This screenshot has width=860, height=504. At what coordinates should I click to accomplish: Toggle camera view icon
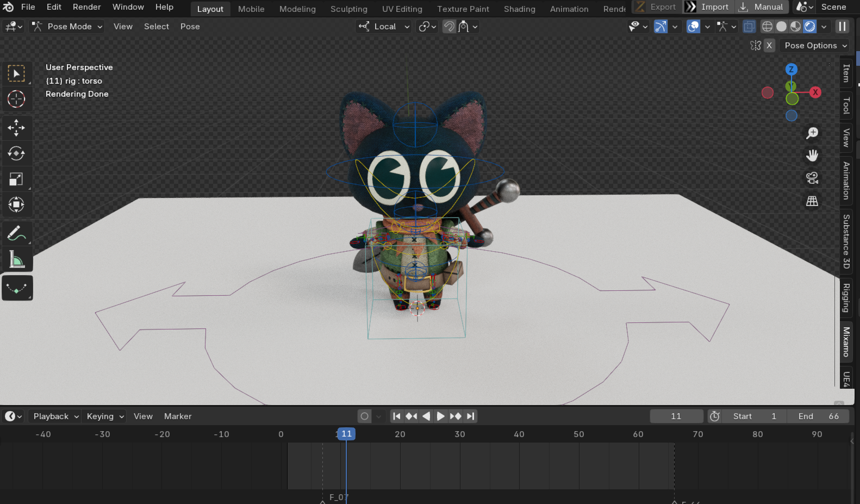(812, 178)
